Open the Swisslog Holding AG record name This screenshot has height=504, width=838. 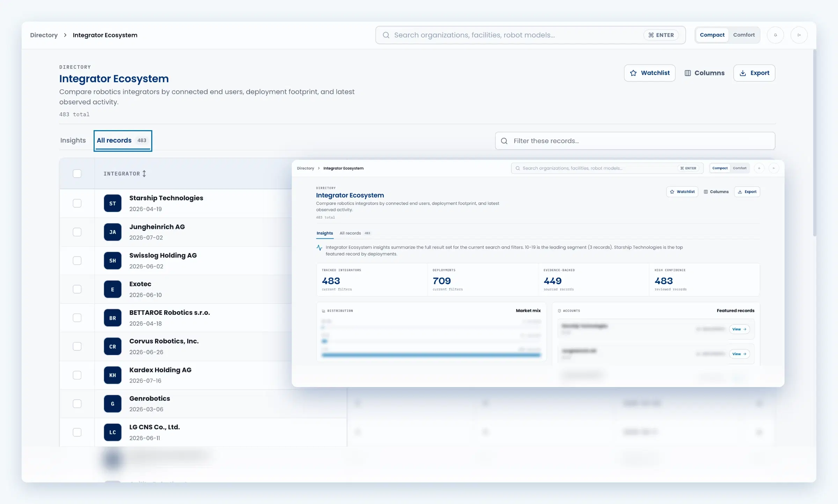[x=163, y=255]
